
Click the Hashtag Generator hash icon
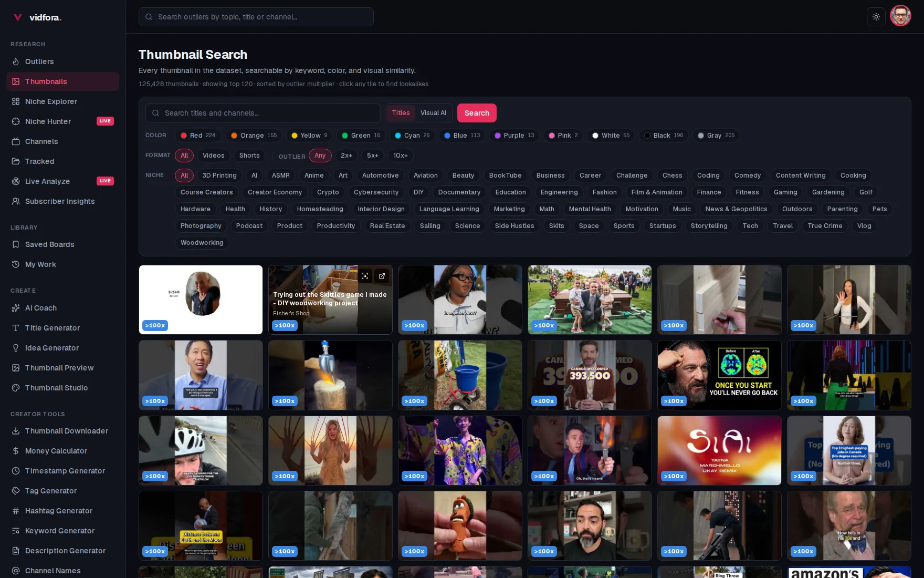pos(16,511)
